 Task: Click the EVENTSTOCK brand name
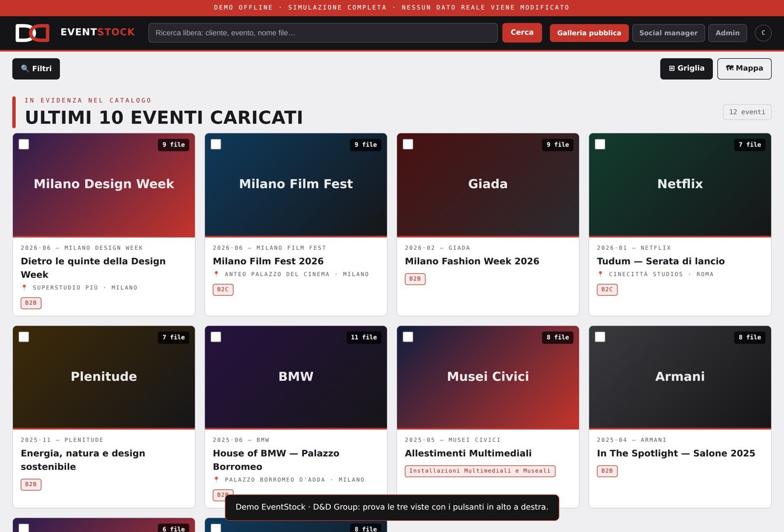point(98,32)
